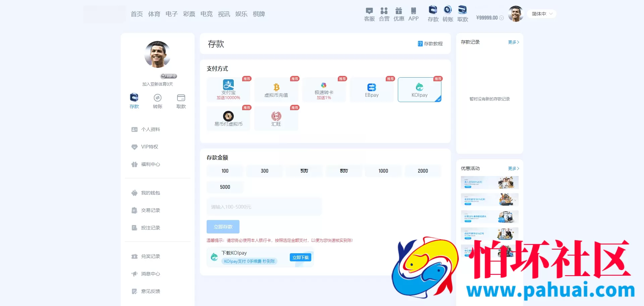This screenshot has width=644, height=306.
Task: Open the third promotion banner thumbnail
Action: pos(490,217)
